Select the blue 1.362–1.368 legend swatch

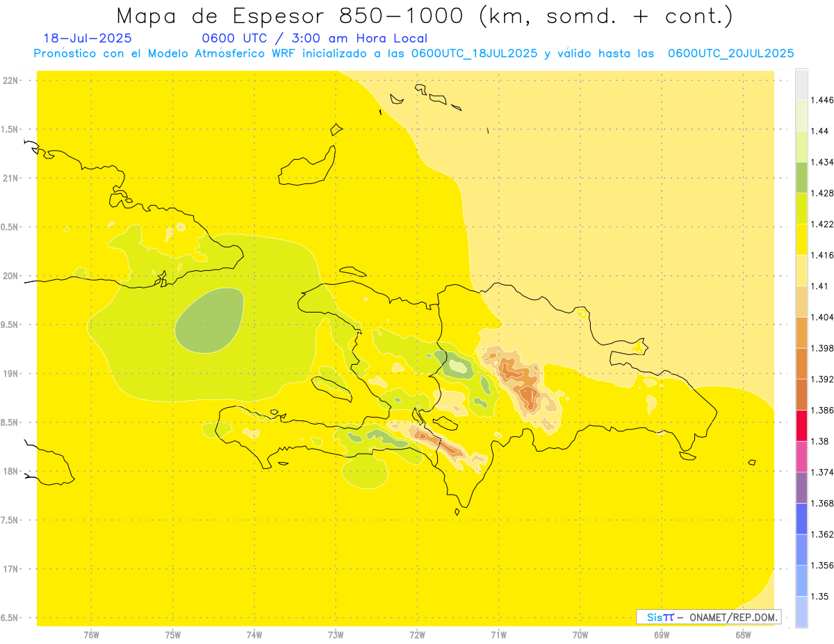click(x=802, y=519)
